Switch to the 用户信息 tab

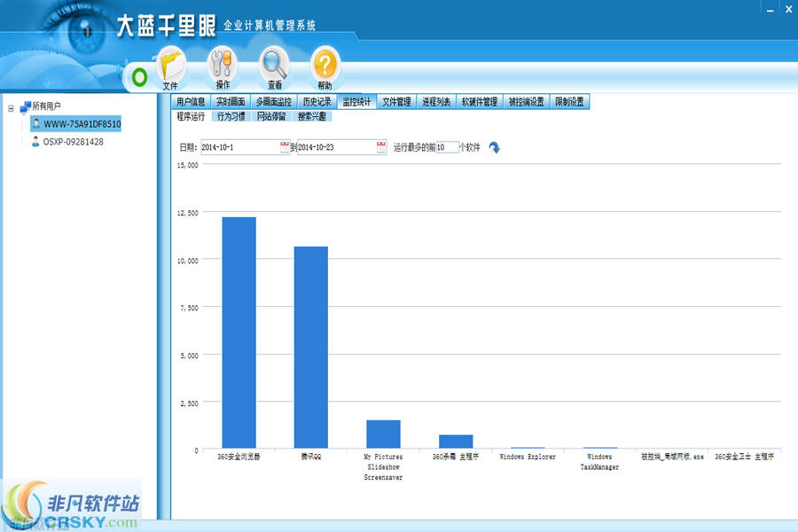tap(191, 102)
